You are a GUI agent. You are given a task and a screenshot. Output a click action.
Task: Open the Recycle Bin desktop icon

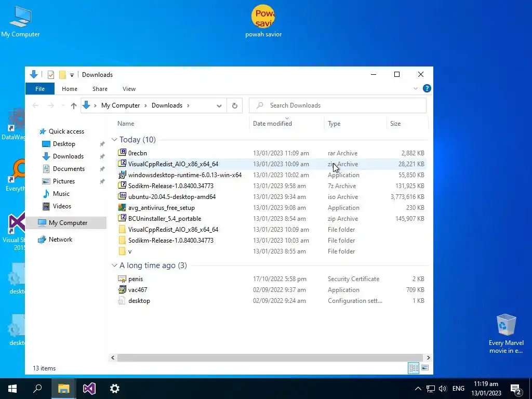[x=506, y=334]
